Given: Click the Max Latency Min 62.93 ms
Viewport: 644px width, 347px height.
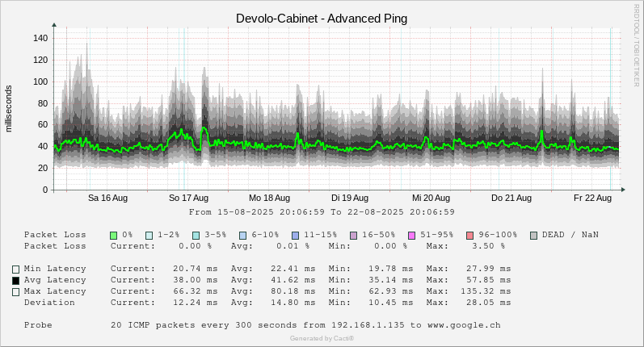Looking at the screenshot, I should click(x=390, y=291).
